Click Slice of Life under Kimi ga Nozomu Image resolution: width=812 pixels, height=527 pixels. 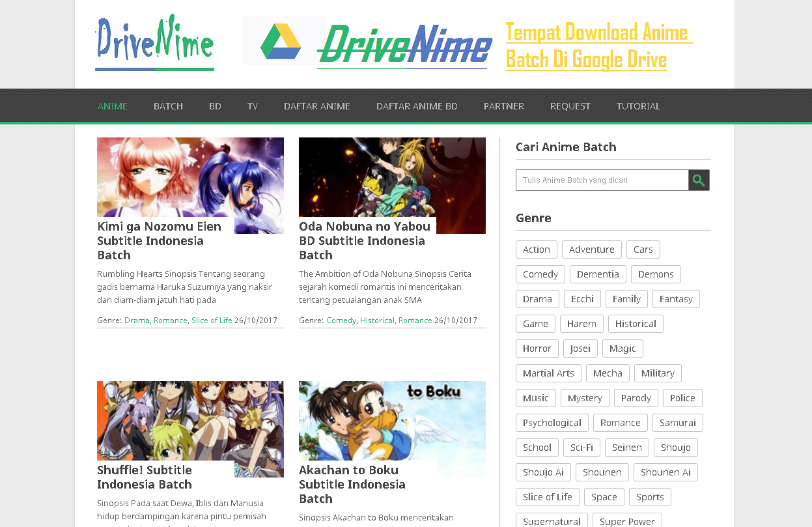point(212,320)
